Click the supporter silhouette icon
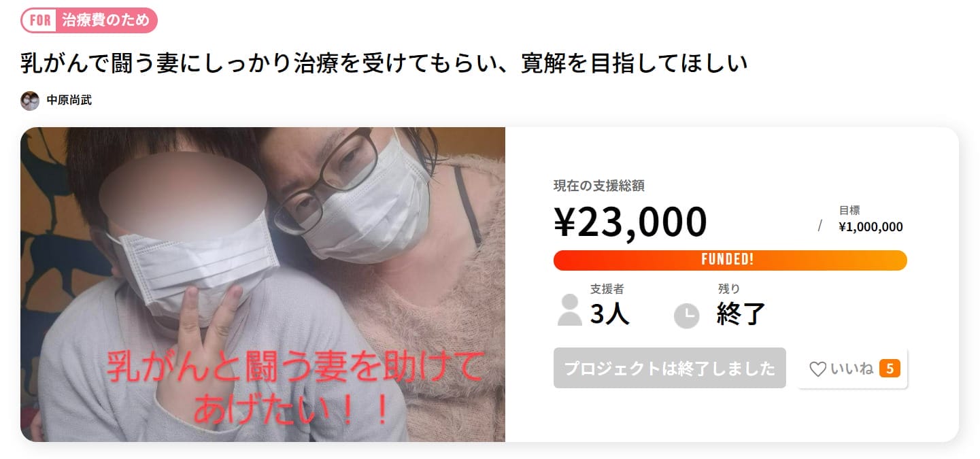 [569, 310]
